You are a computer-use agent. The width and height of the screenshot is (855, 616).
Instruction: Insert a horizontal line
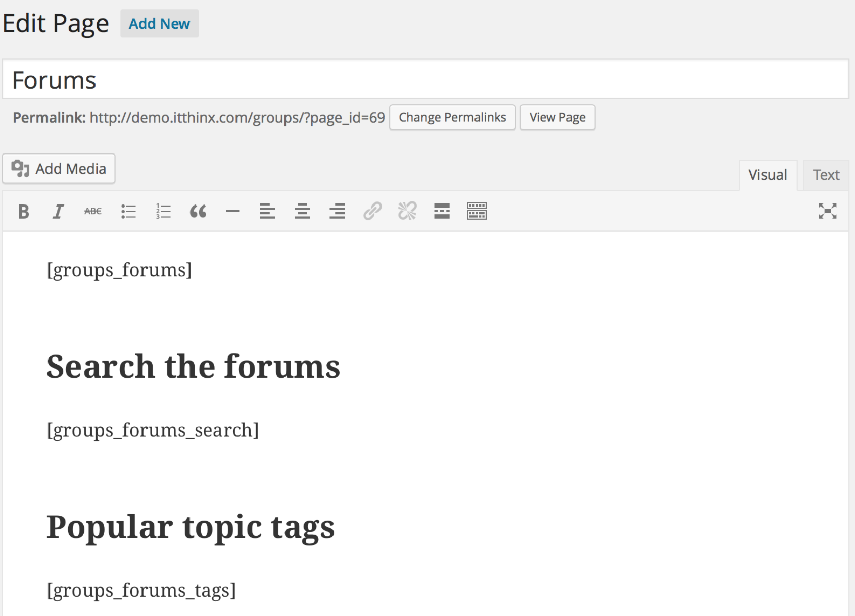[x=232, y=211]
